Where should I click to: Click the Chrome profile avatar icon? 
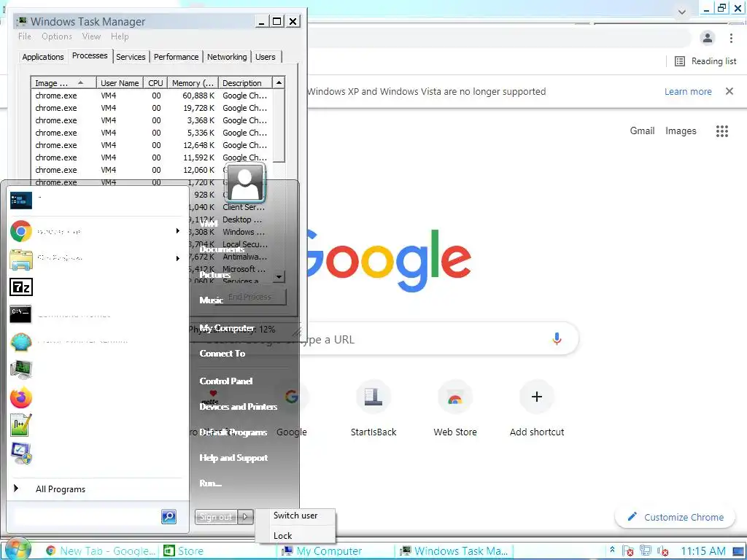click(708, 38)
